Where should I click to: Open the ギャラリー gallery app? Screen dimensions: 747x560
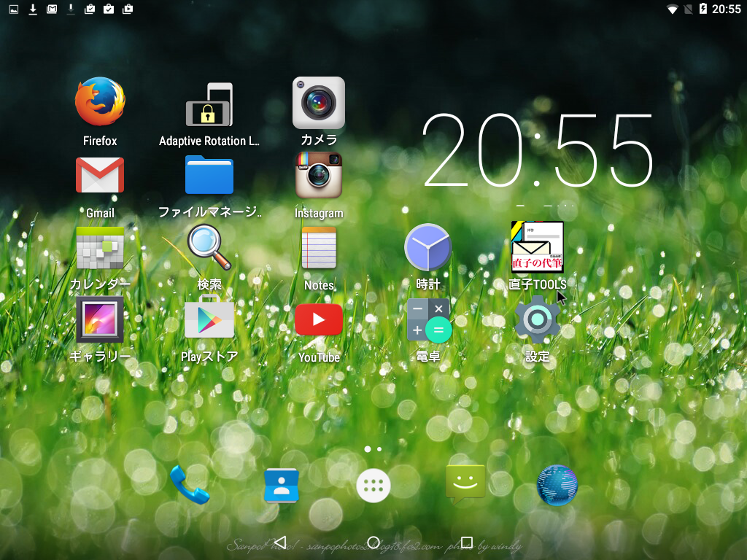click(x=100, y=319)
